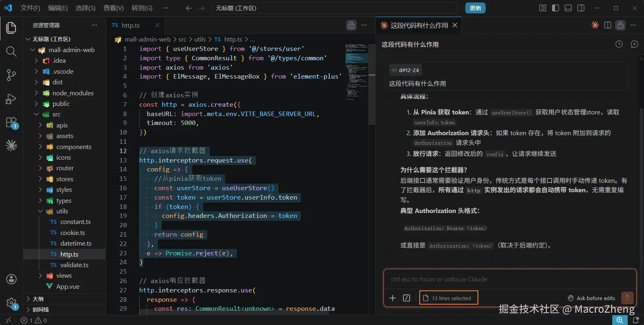644x325 pixels.
Task: Open the 查看(V) menu
Action: coord(114,8)
